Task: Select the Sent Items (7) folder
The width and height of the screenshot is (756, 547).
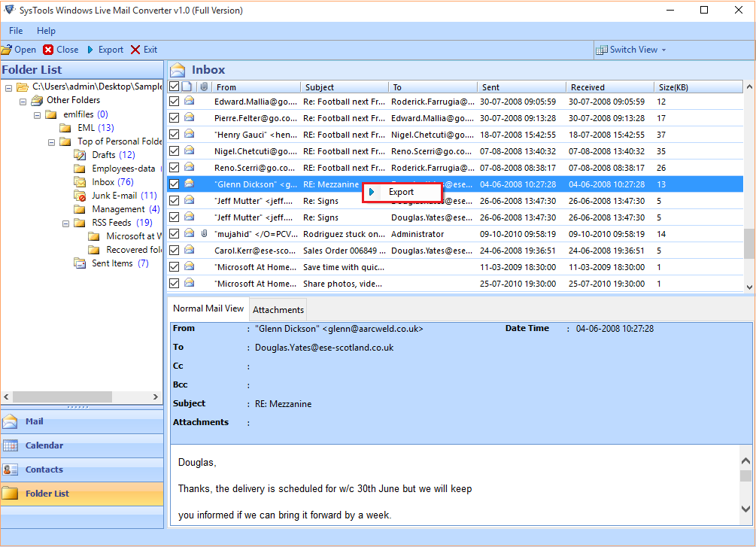Action: pyautogui.click(x=120, y=263)
